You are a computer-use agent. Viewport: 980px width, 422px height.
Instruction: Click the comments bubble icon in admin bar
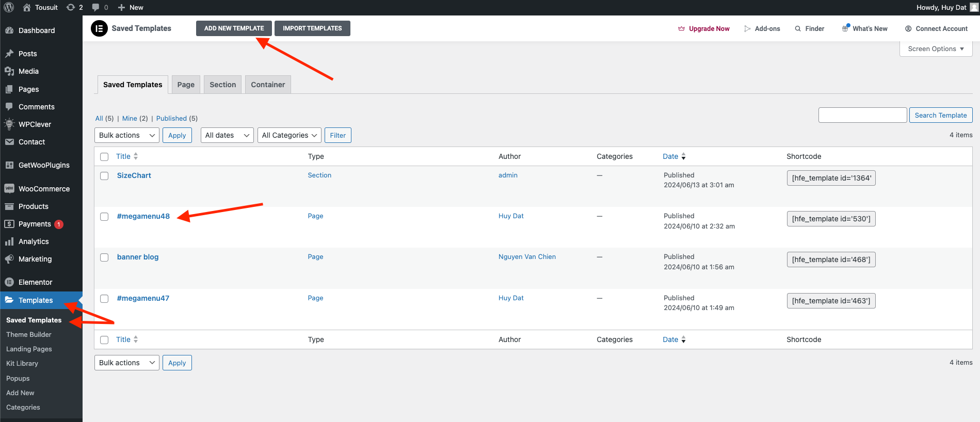(96, 7)
